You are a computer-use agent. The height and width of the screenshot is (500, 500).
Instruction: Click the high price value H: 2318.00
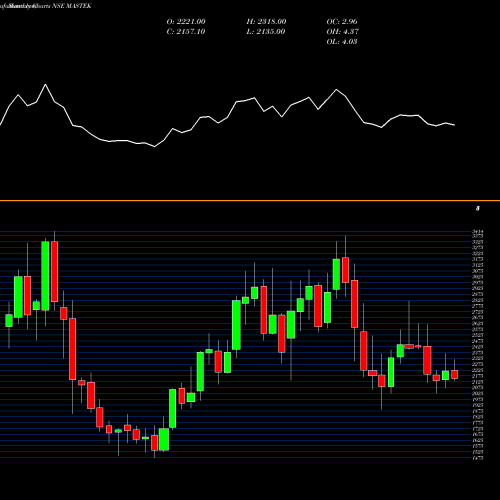(x=266, y=22)
